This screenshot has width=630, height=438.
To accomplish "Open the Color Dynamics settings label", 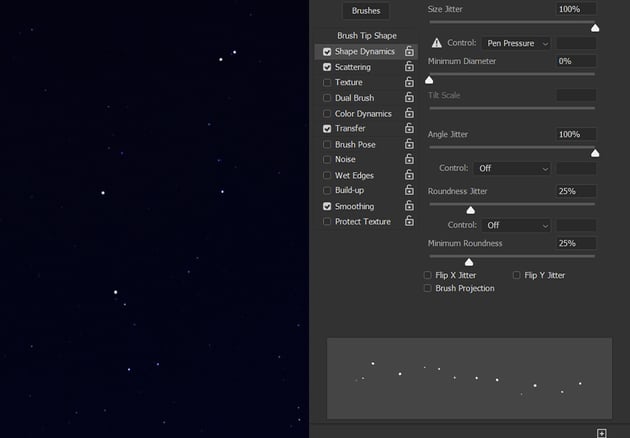I will tap(363, 114).
